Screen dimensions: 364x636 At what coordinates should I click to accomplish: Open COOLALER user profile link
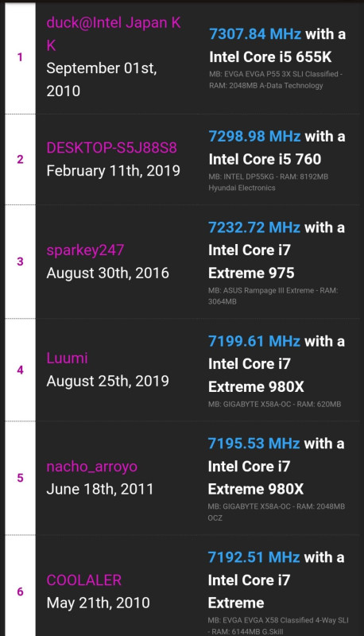84,580
